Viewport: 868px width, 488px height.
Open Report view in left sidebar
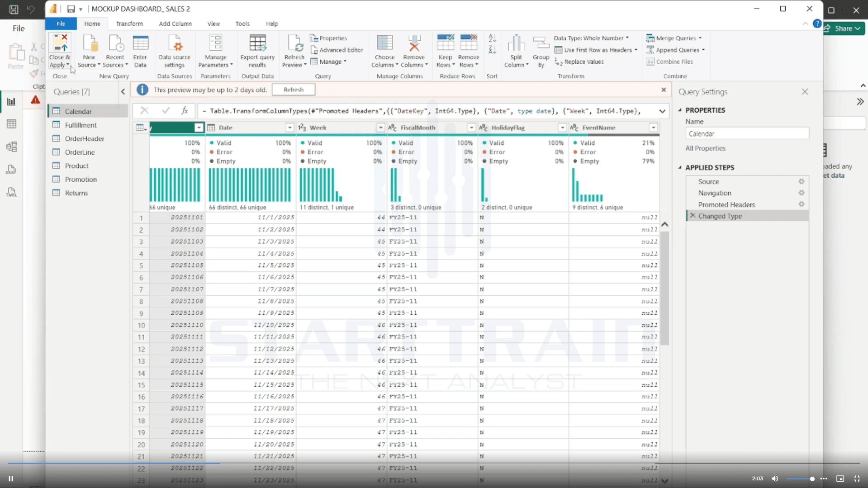pyautogui.click(x=11, y=102)
